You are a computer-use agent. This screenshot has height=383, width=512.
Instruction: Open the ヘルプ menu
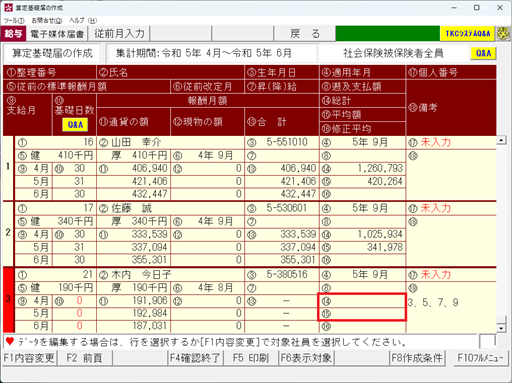[83, 20]
